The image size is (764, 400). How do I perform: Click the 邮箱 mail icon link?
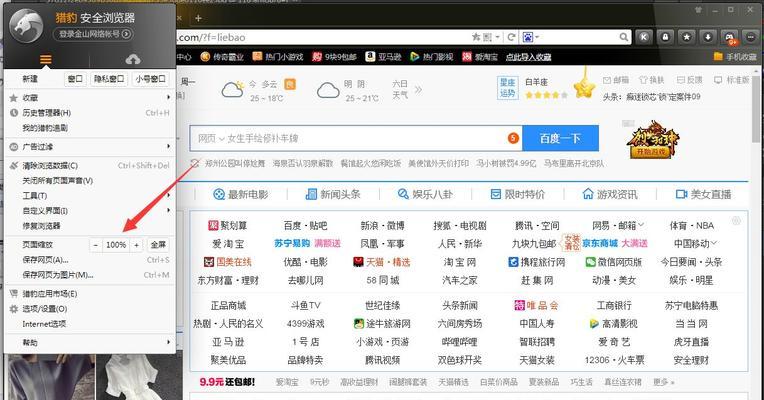click(x=616, y=80)
